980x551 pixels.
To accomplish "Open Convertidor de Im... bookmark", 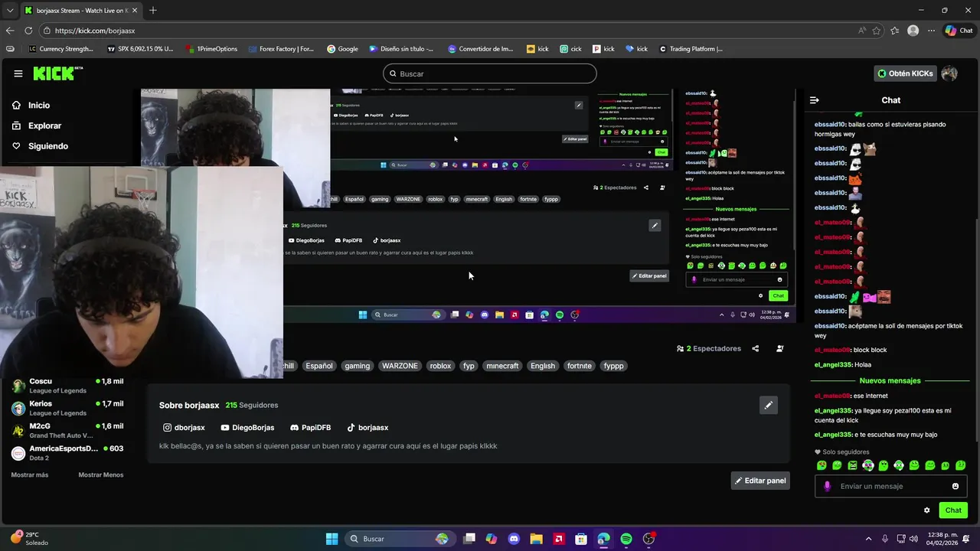I will [x=480, y=49].
